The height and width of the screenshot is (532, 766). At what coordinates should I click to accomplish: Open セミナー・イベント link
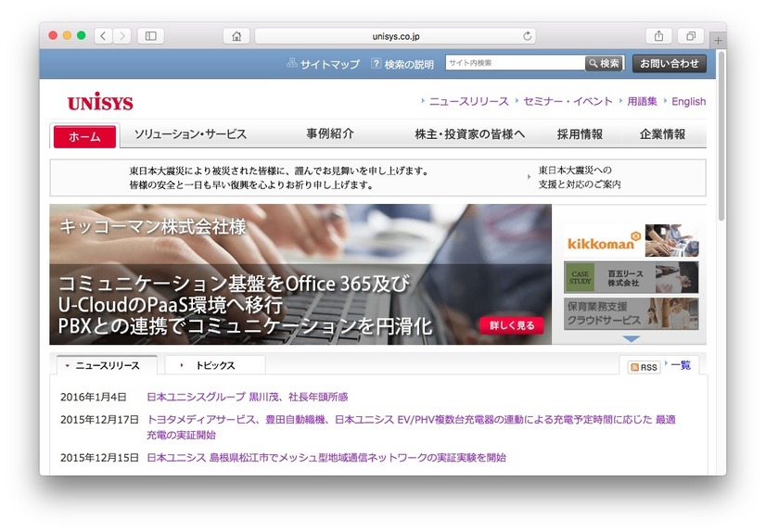tap(568, 101)
